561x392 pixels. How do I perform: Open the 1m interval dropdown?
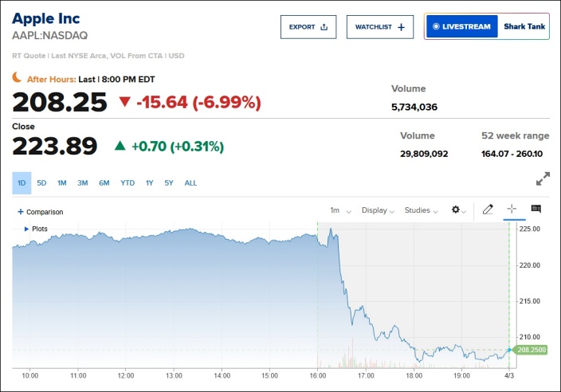click(340, 210)
